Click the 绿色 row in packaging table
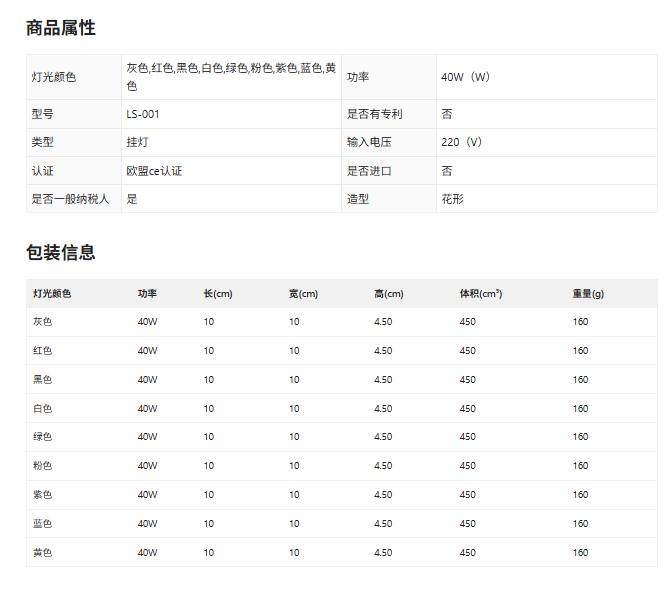 (x=42, y=437)
